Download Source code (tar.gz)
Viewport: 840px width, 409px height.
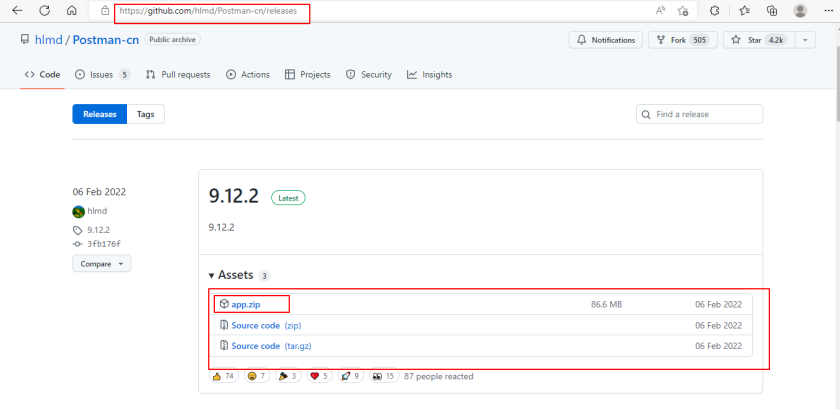[271, 346]
